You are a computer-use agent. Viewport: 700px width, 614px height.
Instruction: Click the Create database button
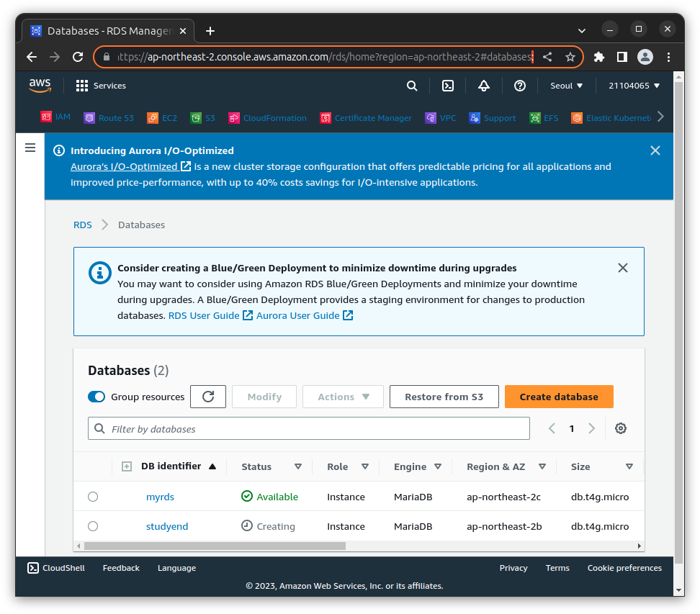559,397
